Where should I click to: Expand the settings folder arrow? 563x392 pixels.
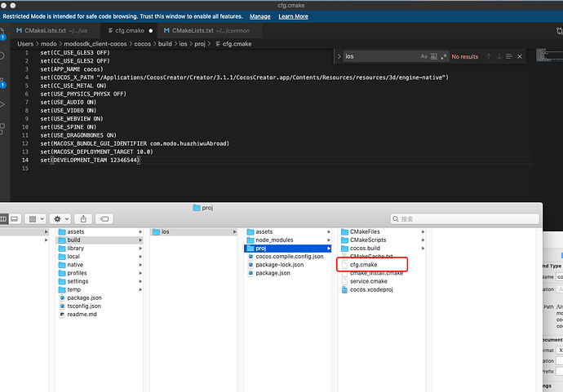[x=140, y=281]
